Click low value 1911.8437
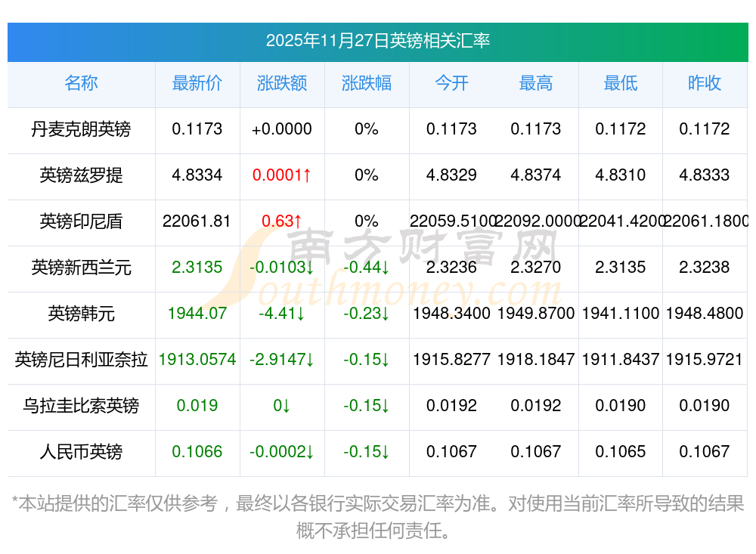Image resolution: width=756 pixels, height=554 pixels. pyautogui.click(x=621, y=360)
